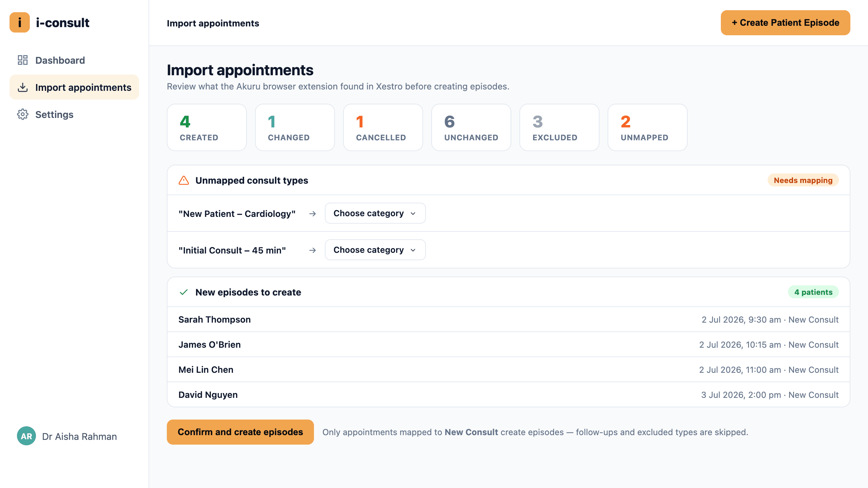Screen dimensions: 868x488
Task: Click the arrow after Initial Consult – 45 min
Action: (313, 250)
